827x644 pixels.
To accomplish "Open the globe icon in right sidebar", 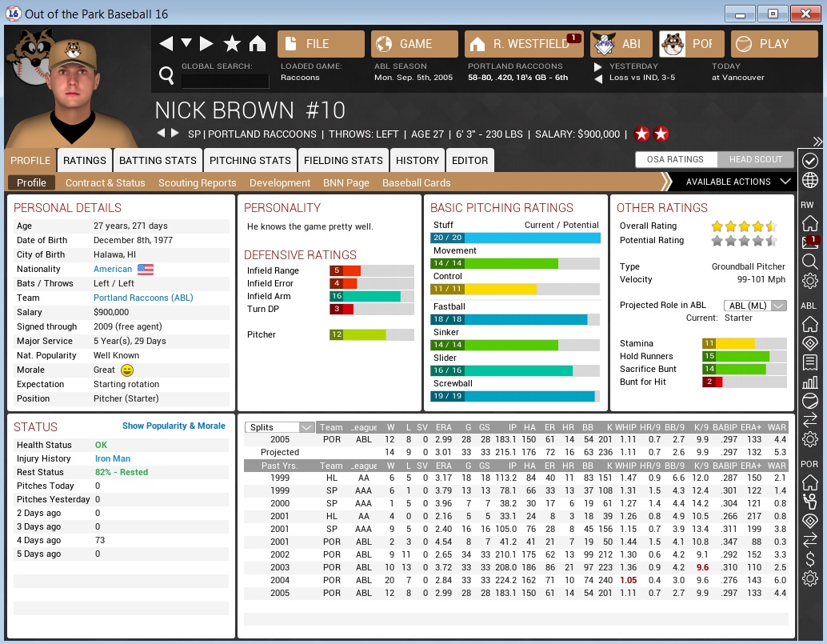I will pos(809,180).
